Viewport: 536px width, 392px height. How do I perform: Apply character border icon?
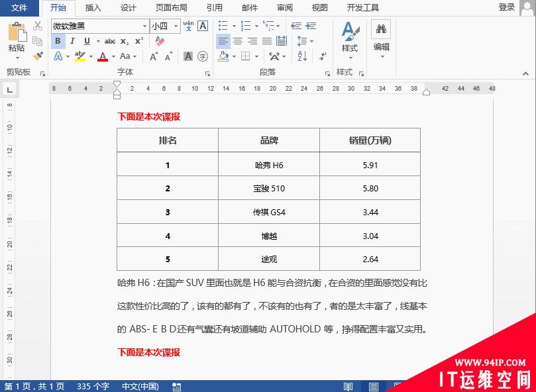pos(203,26)
